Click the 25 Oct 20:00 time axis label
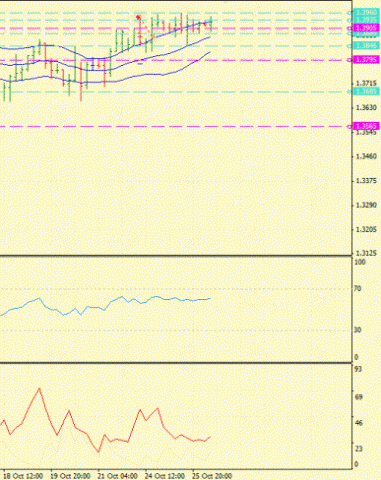Screen dimensions: 381x480 pyautogui.click(x=212, y=476)
